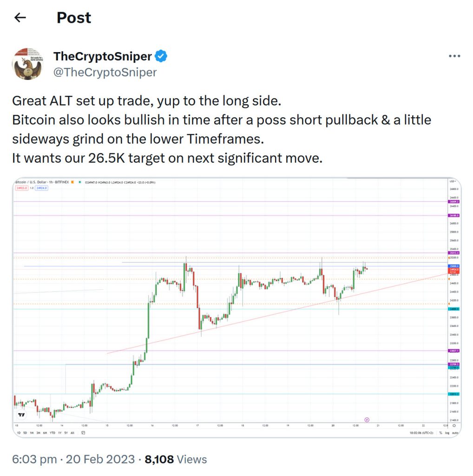
Task: Select the 1D time range
Action: (x=19, y=432)
